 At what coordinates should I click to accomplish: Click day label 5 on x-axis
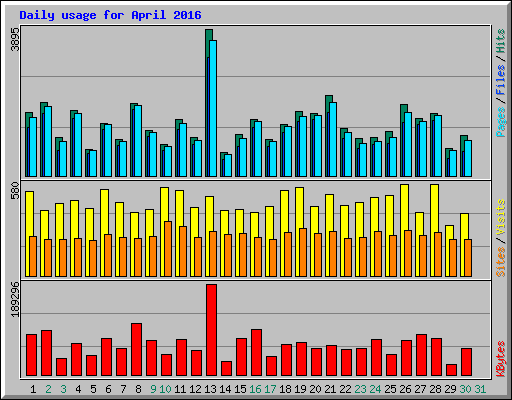coord(93,389)
